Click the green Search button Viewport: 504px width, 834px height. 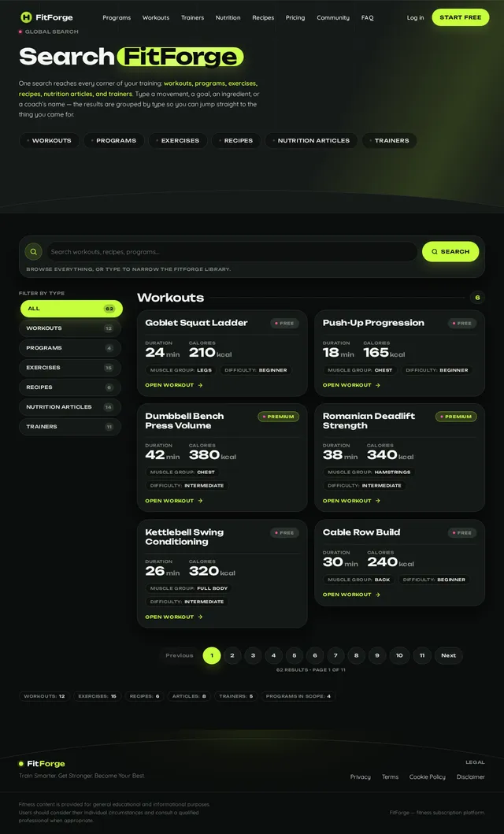pyautogui.click(x=450, y=251)
